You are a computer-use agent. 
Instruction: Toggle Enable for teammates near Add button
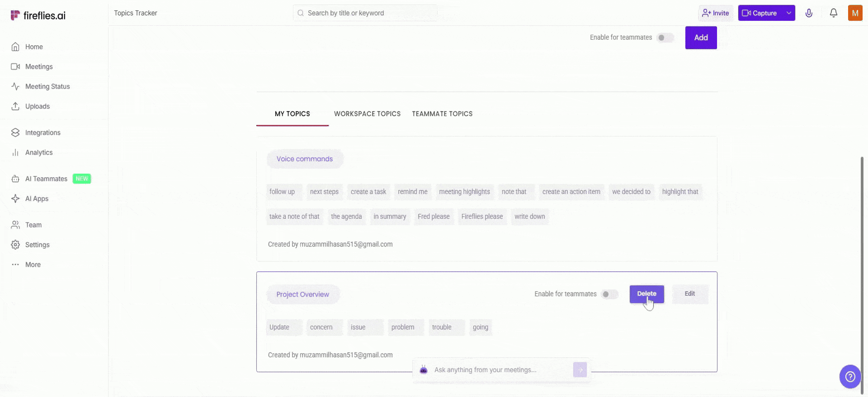pos(665,38)
